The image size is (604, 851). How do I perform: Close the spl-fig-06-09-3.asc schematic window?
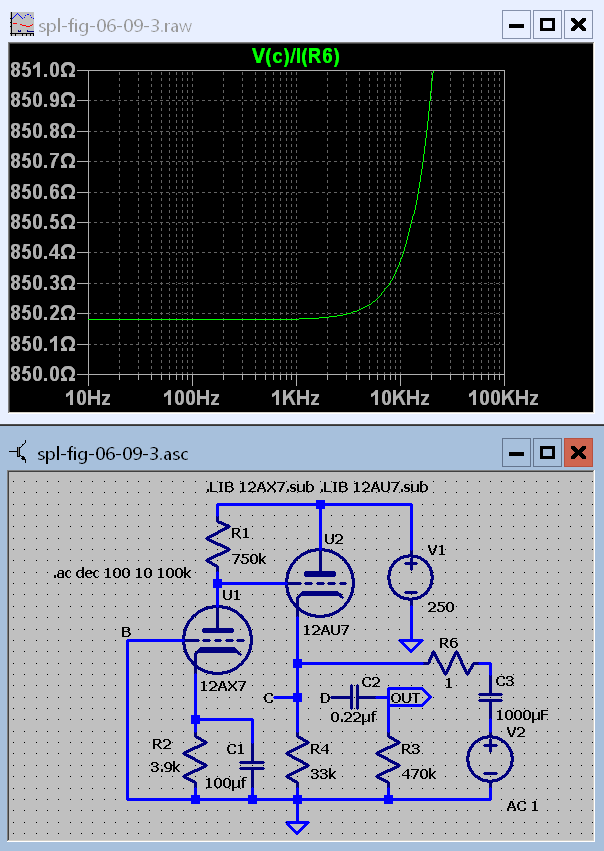pos(576,454)
